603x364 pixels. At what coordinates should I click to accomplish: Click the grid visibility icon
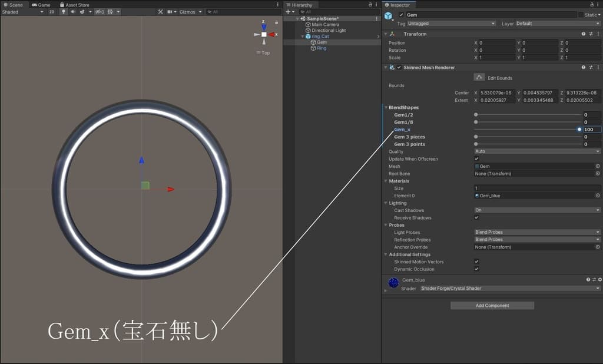click(x=110, y=11)
